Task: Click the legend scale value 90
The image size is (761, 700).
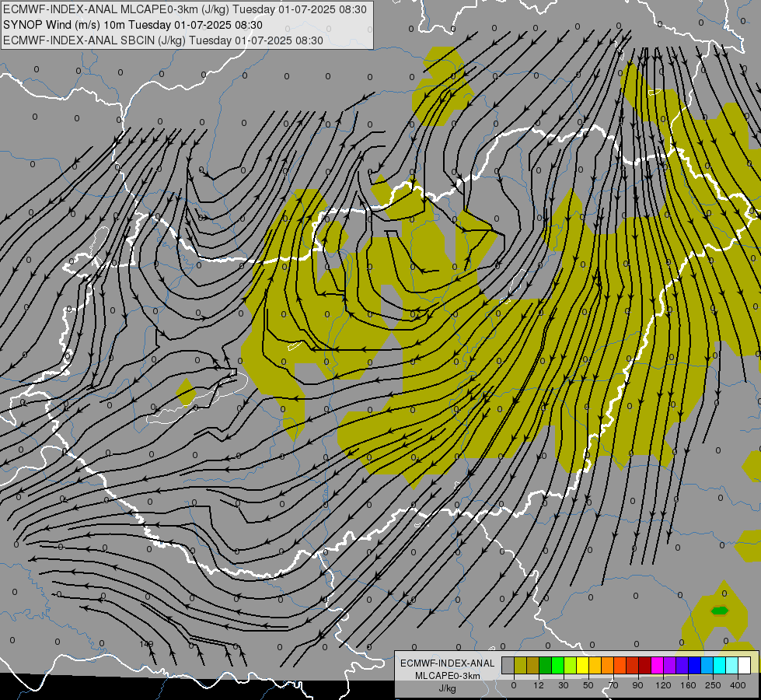Action: pos(638,685)
